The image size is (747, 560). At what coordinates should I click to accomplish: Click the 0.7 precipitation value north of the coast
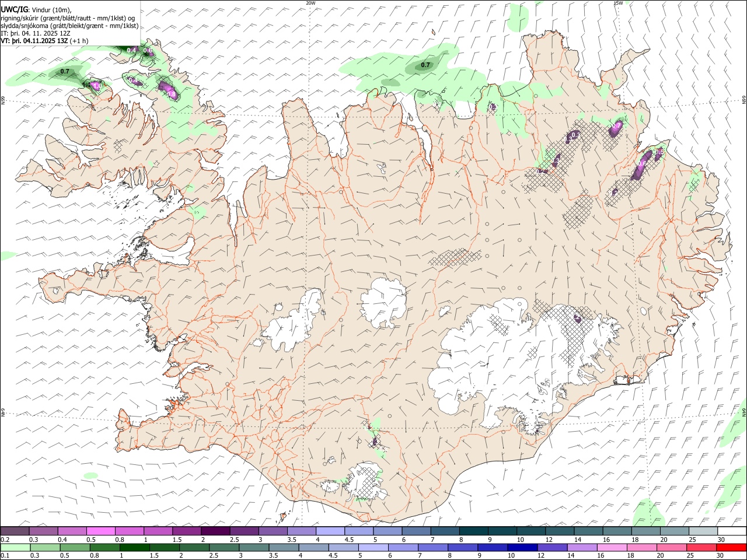tap(425, 65)
